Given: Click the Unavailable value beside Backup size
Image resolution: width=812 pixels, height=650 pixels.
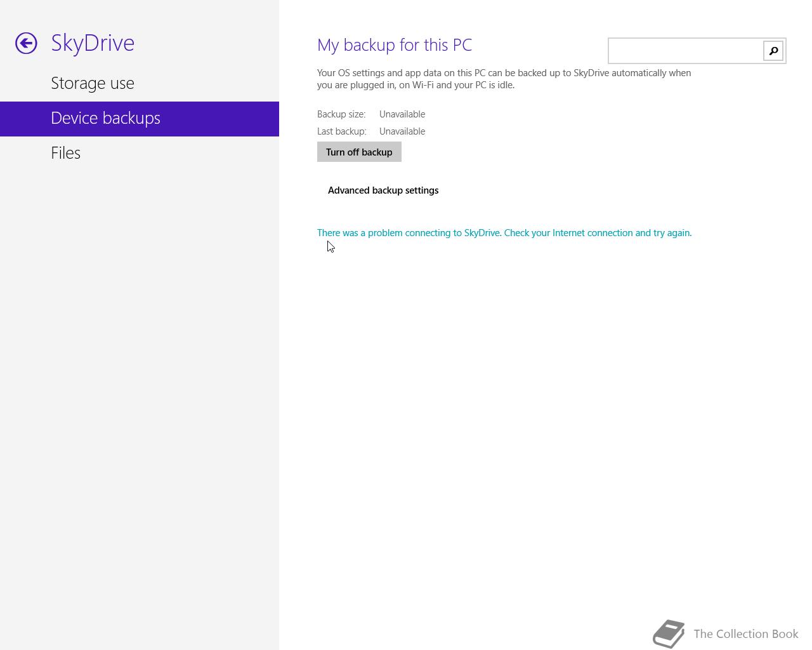Looking at the screenshot, I should [x=402, y=114].
